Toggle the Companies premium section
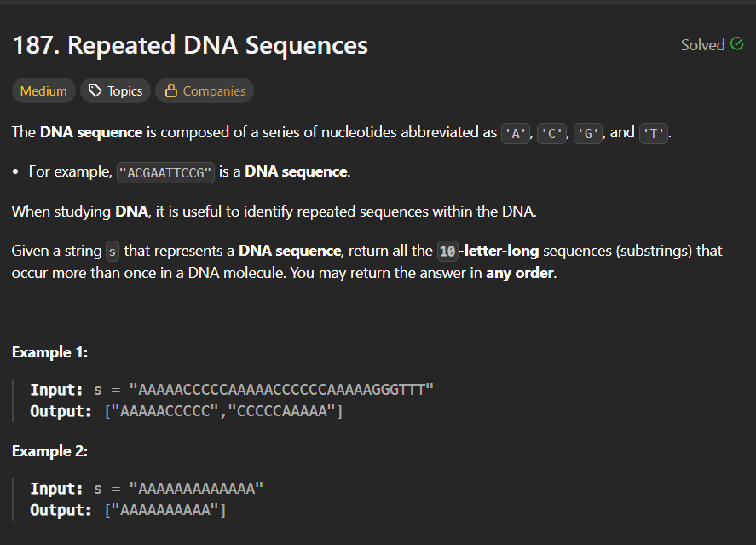This screenshot has height=545, width=756. (205, 90)
